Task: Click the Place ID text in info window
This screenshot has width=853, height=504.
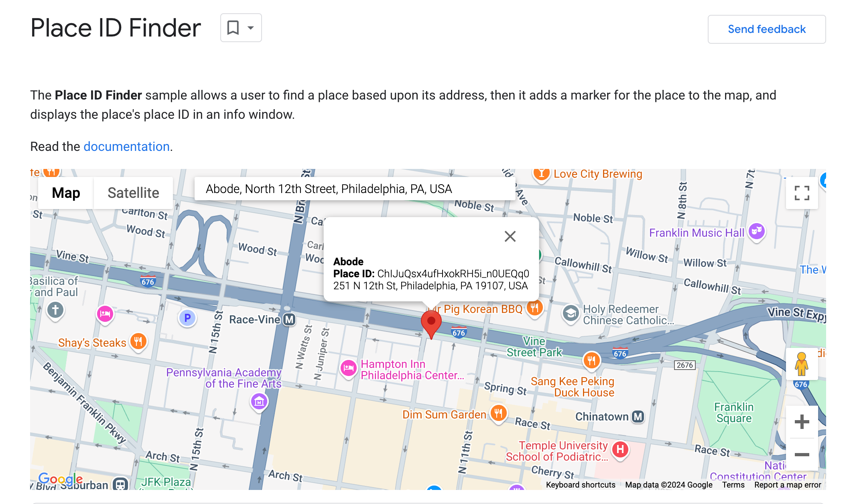Action: (x=431, y=274)
